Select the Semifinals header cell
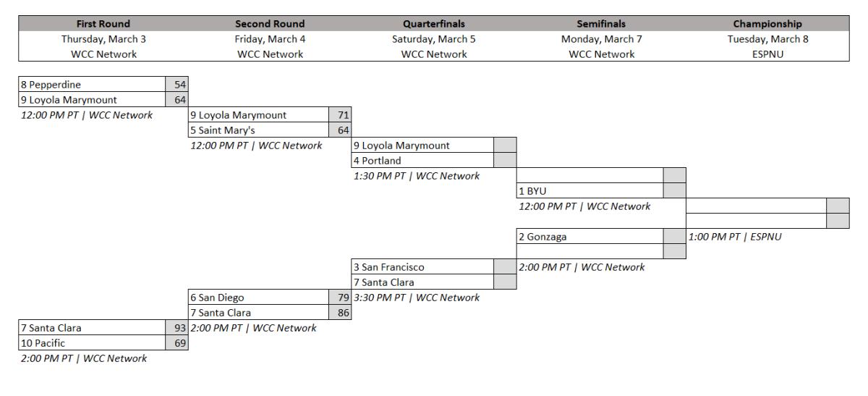The image size is (868, 396). [601, 24]
